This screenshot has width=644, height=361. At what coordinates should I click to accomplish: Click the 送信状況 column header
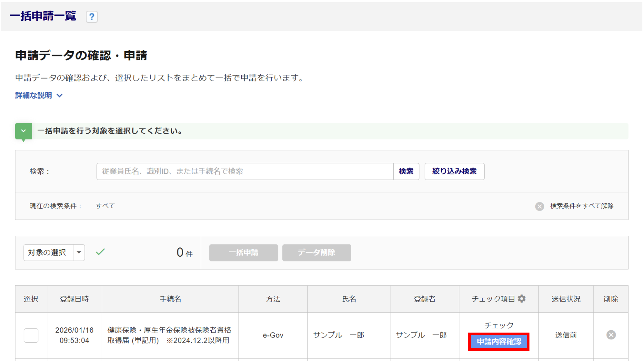(x=566, y=299)
